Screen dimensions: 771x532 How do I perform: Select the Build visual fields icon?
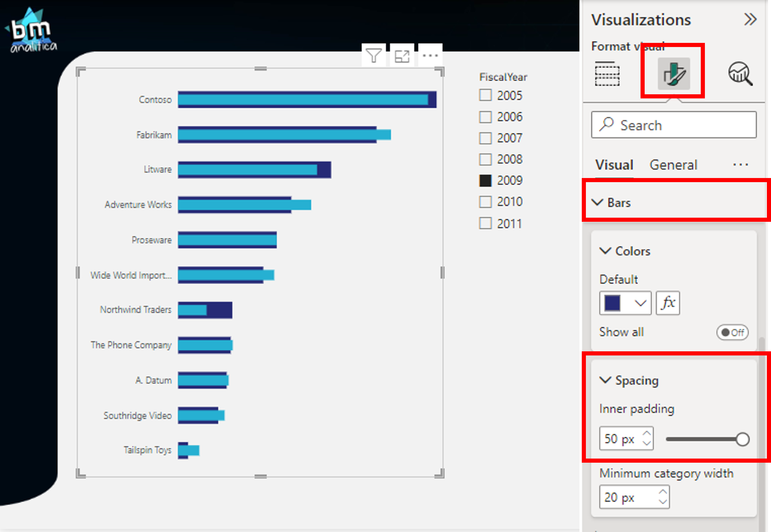tap(607, 74)
